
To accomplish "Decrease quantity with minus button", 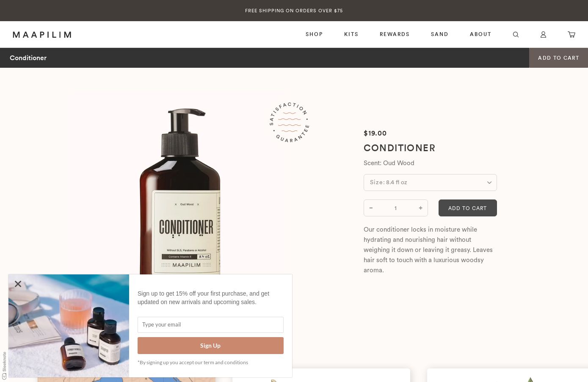I will click(x=371, y=208).
